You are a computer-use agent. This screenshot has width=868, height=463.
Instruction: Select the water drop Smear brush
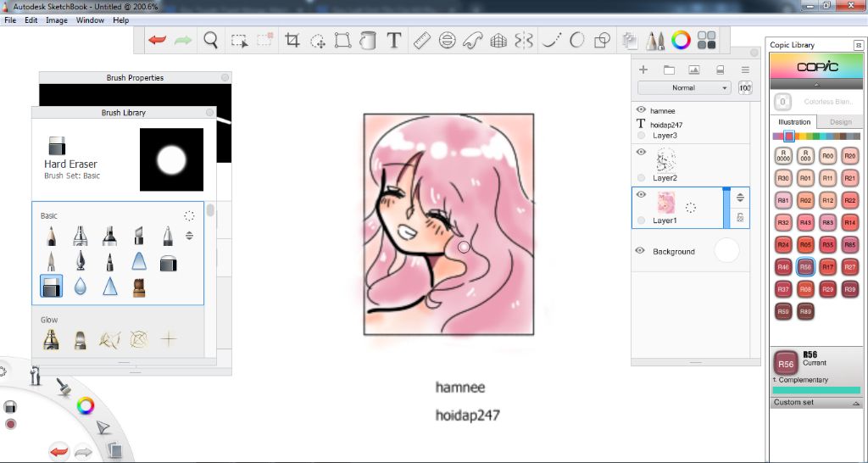point(81,287)
